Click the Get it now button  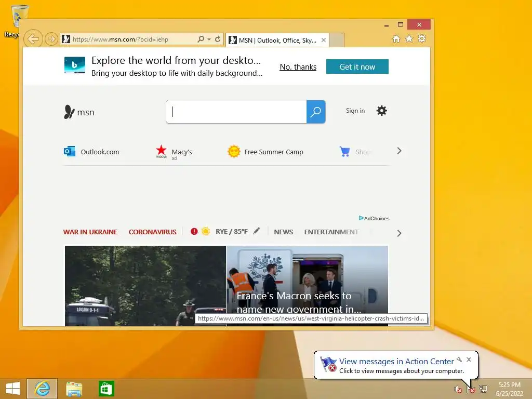pyautogui.click(x=357, y=66)
